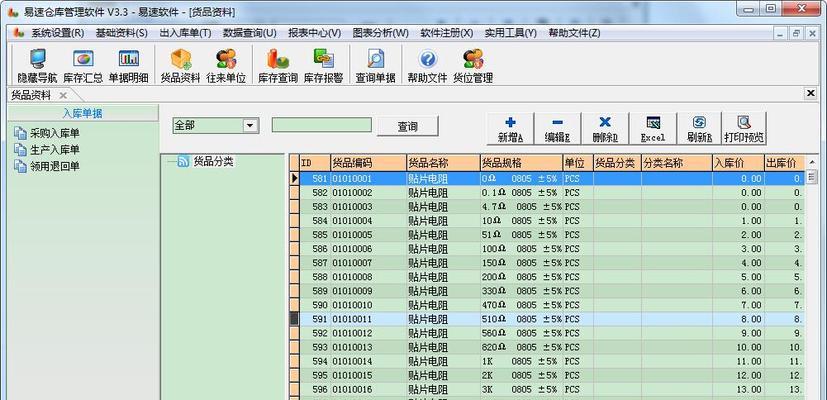Viewport: 827px width, 400px height.
Task: Click the 删除D delete button
Action: coord(605,129)
